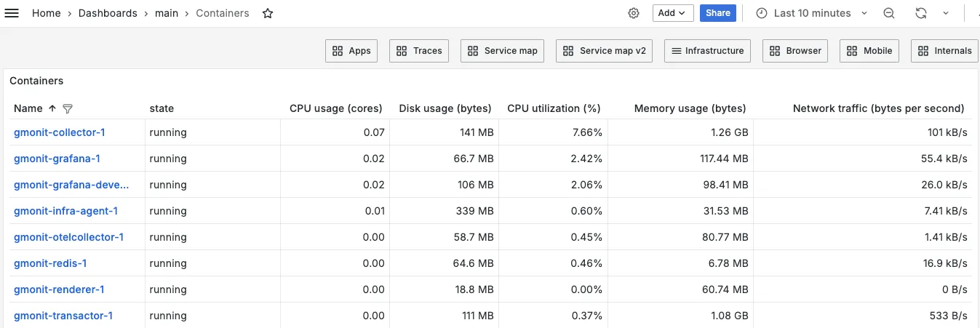Screen dimensions: 980x328
Task: Open the Internals dashboard link
Action: click(944, 51)
